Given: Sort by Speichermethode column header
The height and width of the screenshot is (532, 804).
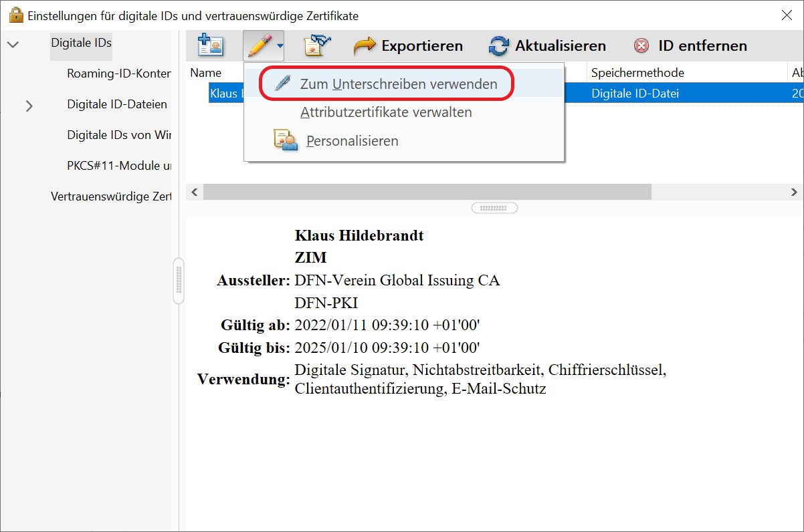Looking at the screenshot, I should coord(637,73).
